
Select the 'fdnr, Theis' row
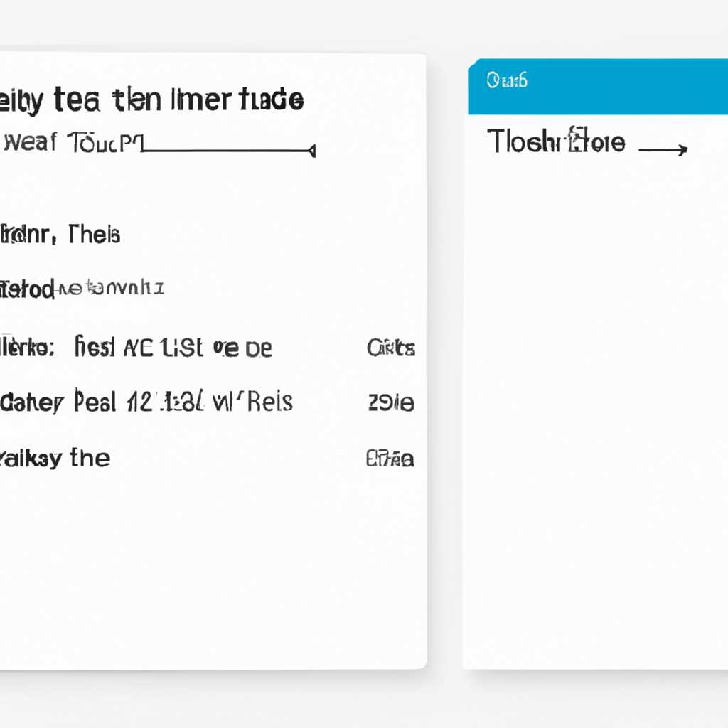point(61,234)
